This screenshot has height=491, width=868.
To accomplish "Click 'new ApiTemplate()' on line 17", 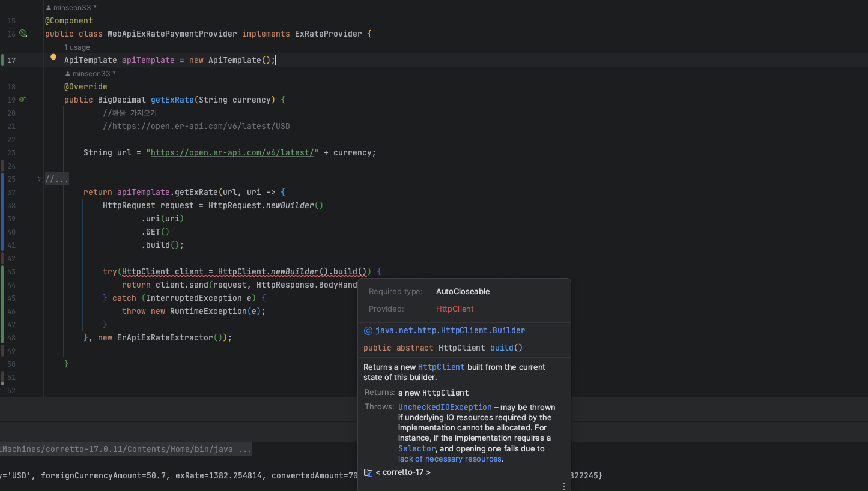I will coord(230,61).
